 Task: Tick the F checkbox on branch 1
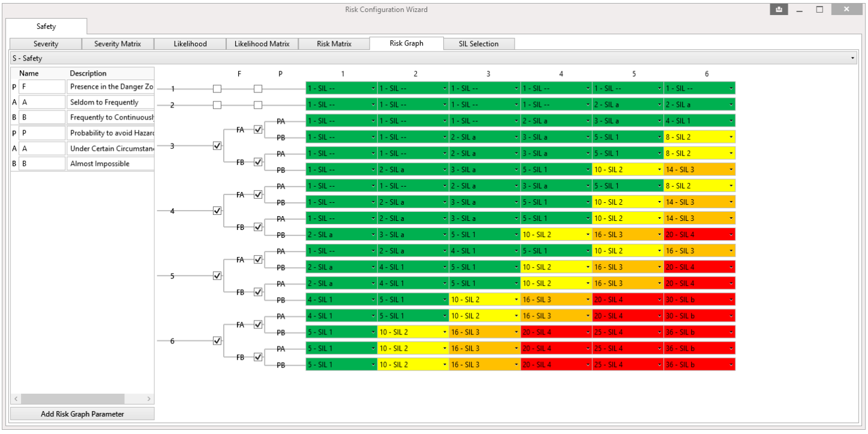(217, 89)
